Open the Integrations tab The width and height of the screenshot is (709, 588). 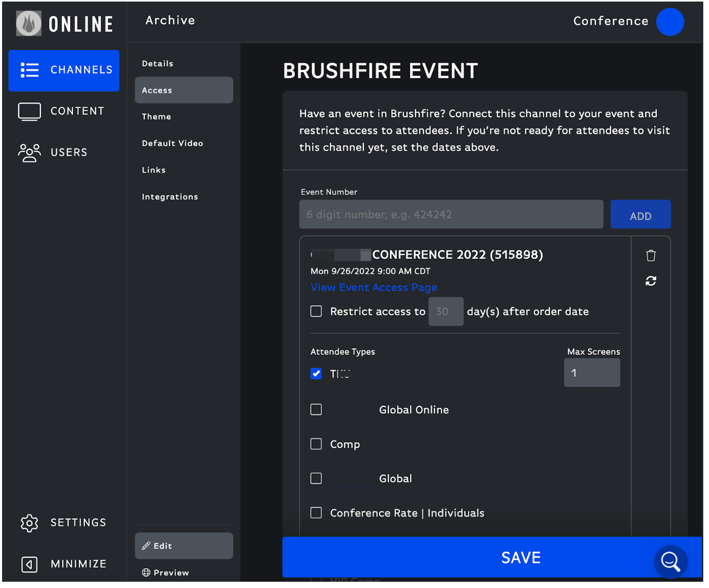coord(170,197)
